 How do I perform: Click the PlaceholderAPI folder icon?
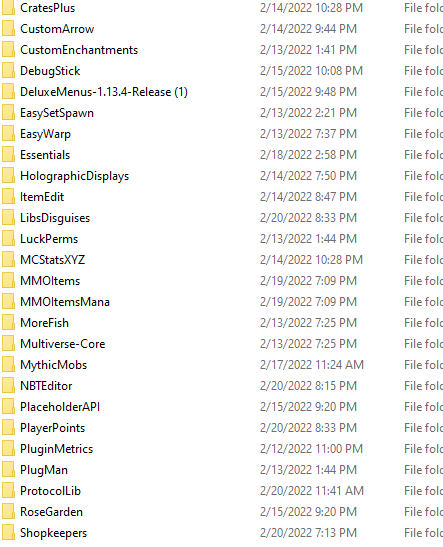pyautogui.click(x=8, y=407)
